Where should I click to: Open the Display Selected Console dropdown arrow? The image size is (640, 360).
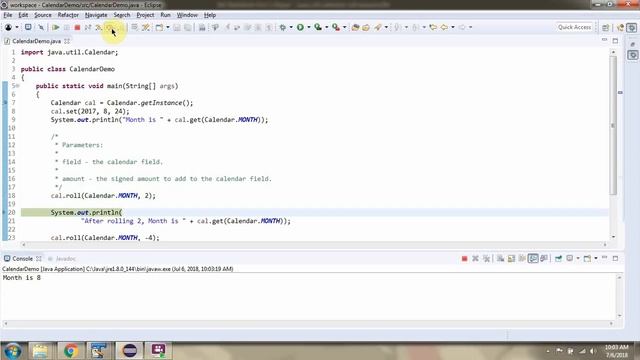pos(578,258)
